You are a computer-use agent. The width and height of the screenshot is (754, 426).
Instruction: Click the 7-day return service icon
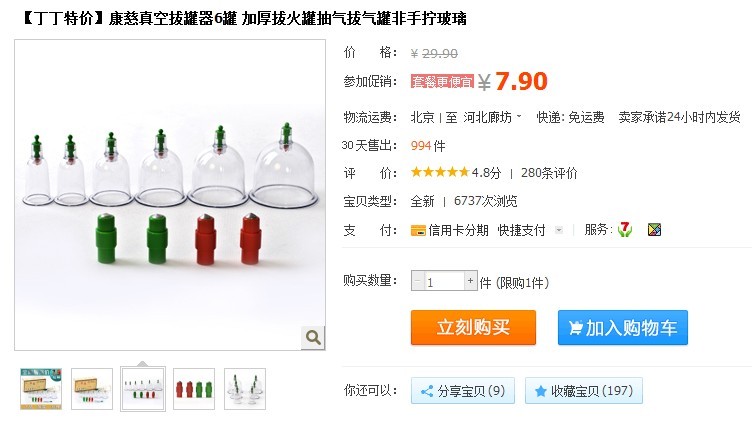pyautogui.click(x=625, y=230)
